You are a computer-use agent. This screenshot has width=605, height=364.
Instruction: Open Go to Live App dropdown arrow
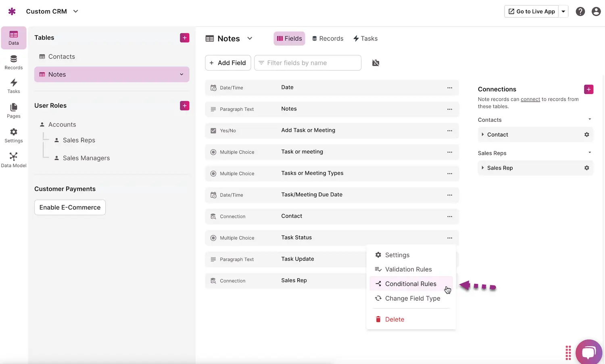[563, 12]
